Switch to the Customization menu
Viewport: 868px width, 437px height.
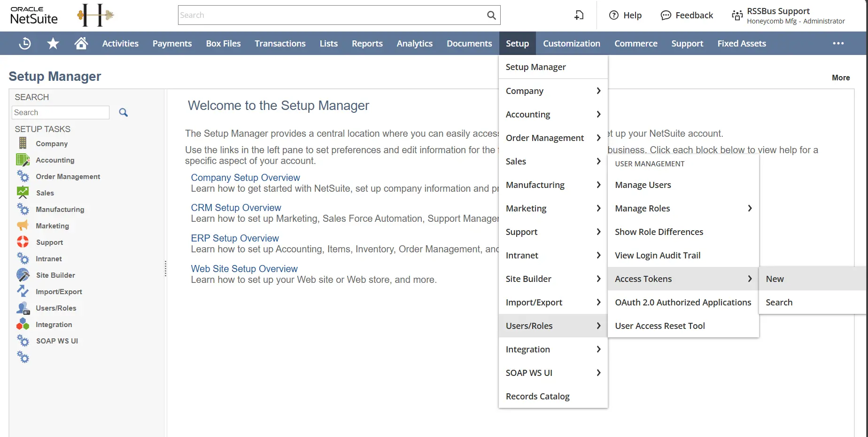pos(572,43)
